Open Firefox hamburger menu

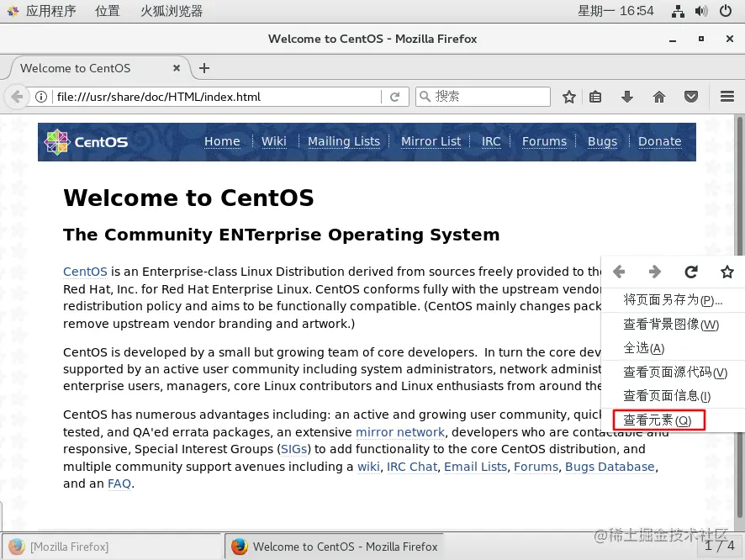tap(727, 97)
